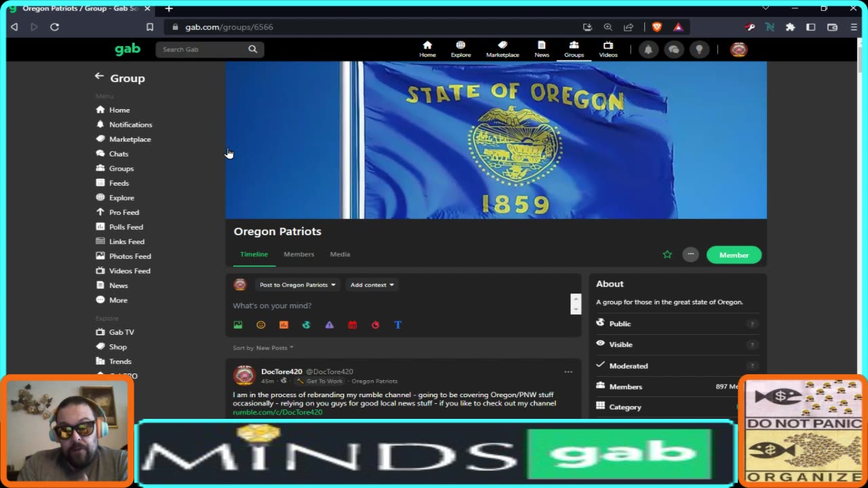This screenshot has height=488, width=868.
Task: Open Chats in the left sidebar
Action: [112, 154]
